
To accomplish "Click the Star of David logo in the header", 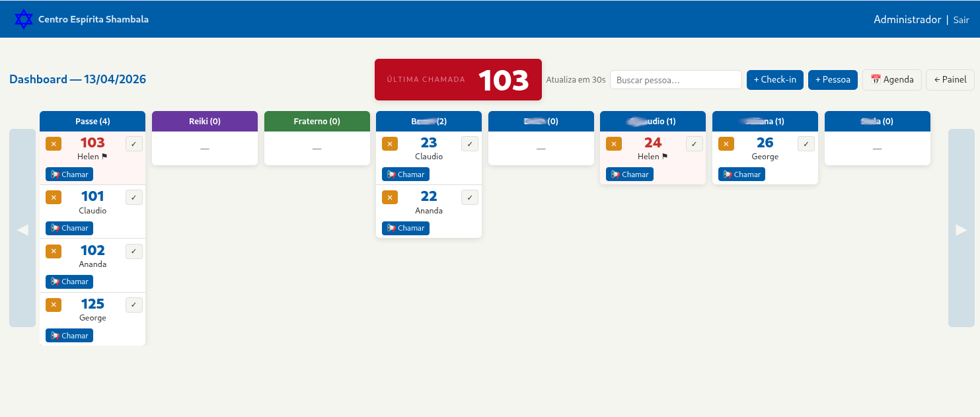I will 24,19.
